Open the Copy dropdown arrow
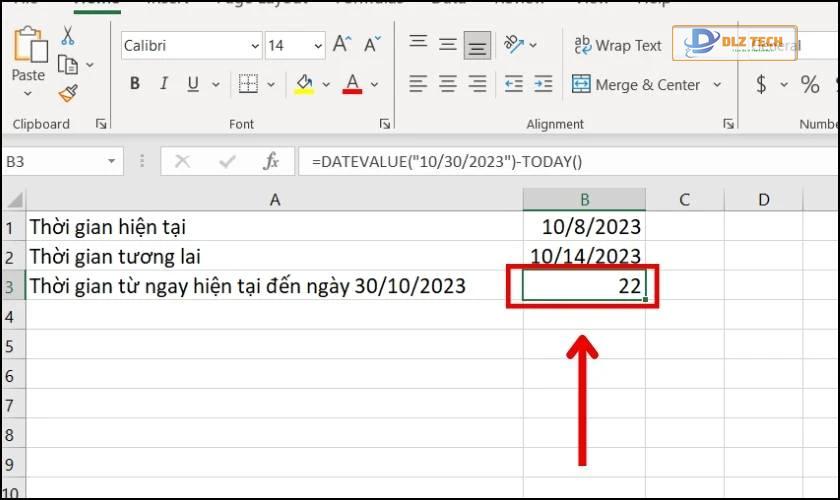Viewport: 840px width, 500px height. [x=90, y=65]
